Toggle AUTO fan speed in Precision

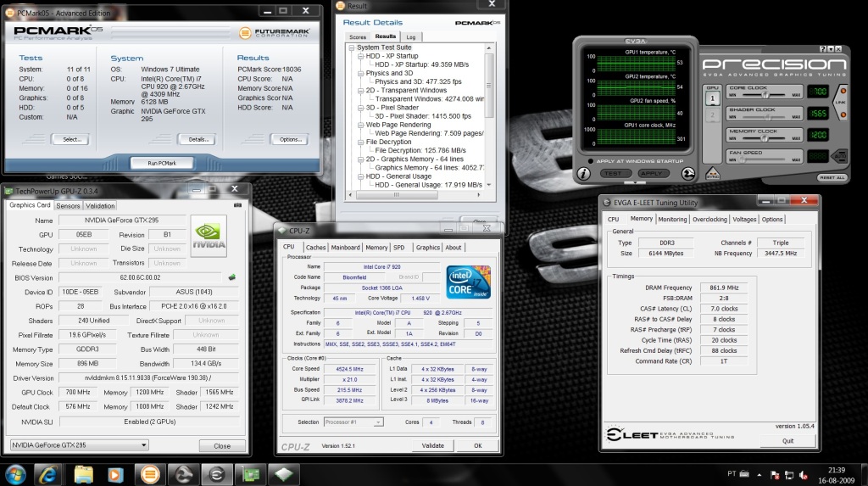point(840,156)
